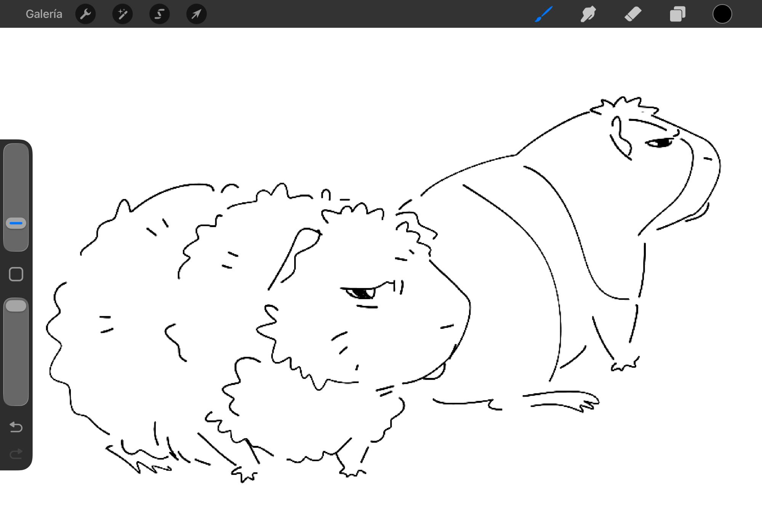Image resolution: width=762 pixels, height=532 pixels.
Task: Select the Brush tool
Action: coord(544,14)
